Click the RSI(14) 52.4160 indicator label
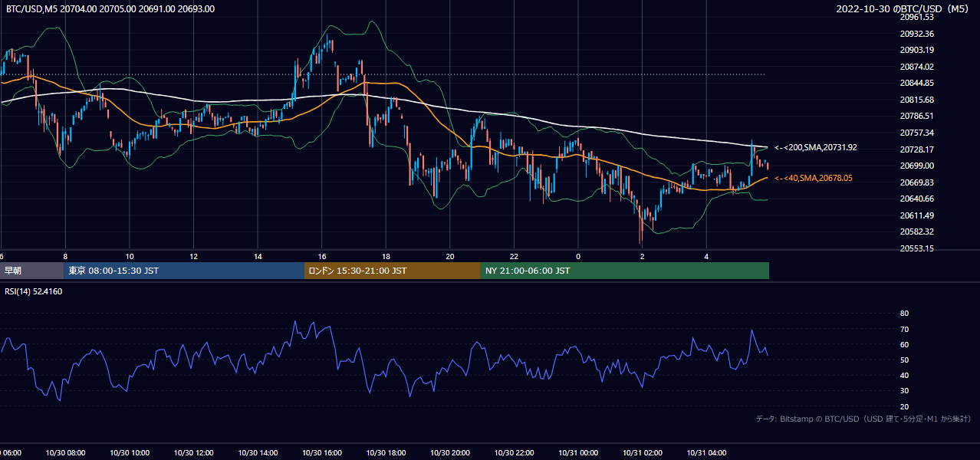980x460 pixels. 34,291
